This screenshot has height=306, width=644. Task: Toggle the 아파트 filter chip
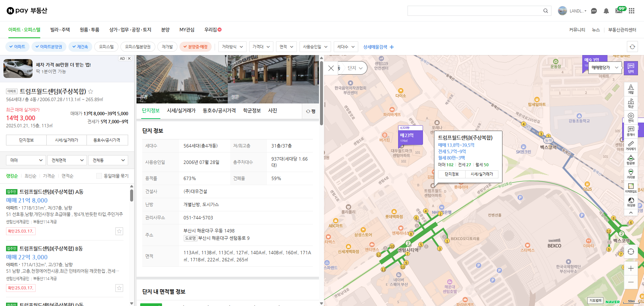tap(17, 47)
